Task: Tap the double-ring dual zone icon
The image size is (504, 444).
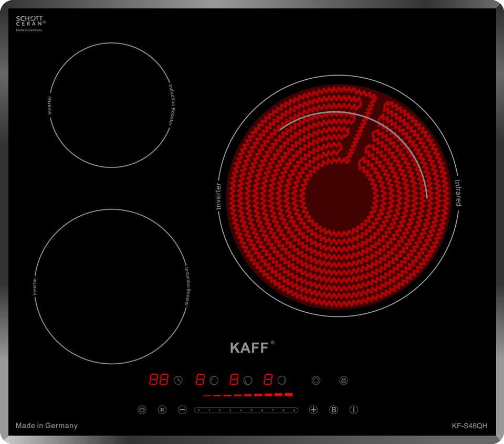Action: pos(316,380)
